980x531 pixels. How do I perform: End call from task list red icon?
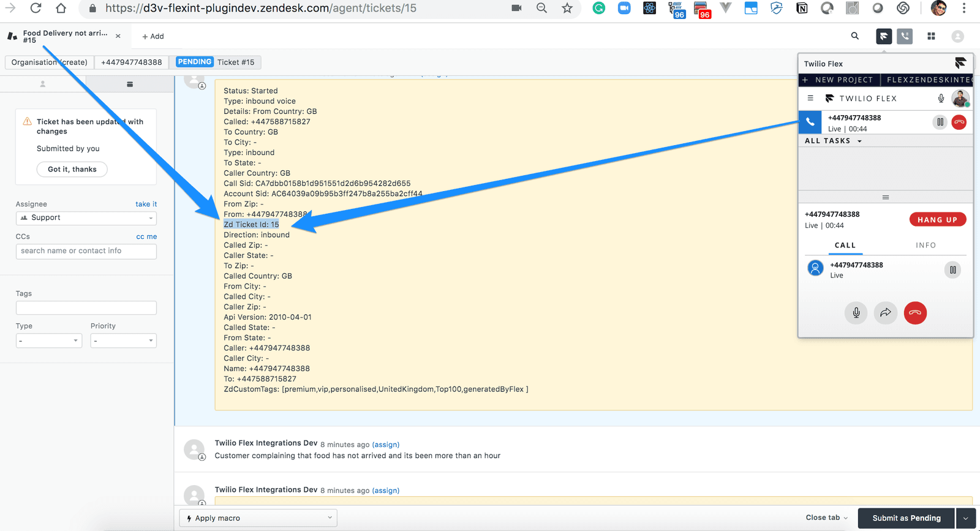point(959,122)
